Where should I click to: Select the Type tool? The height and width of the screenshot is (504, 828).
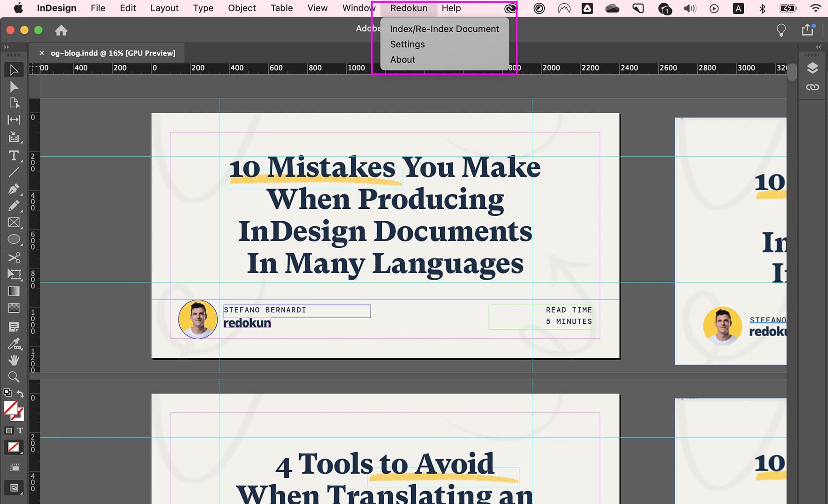point(14,156)
